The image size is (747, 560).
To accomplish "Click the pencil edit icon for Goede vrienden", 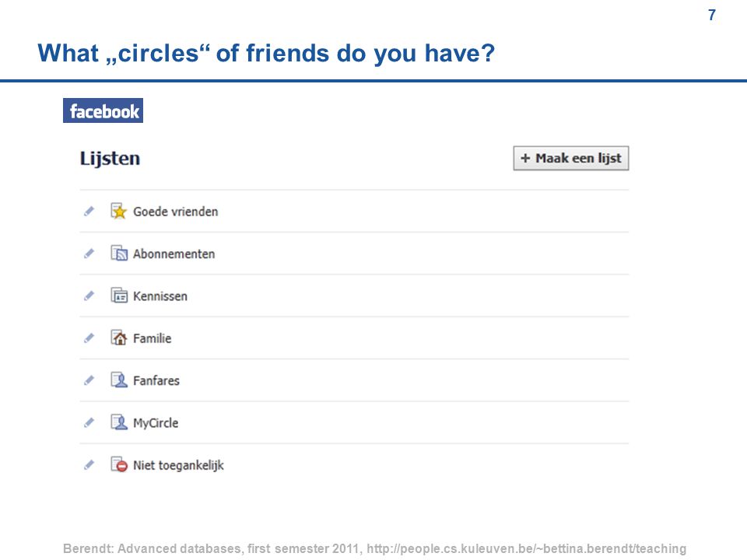I will 89,211.
